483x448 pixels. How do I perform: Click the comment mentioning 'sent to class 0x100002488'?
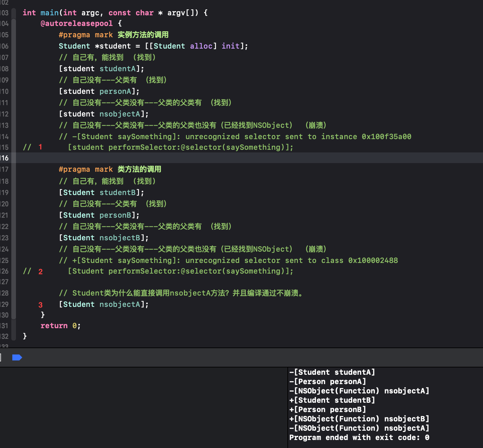click(x=229, y=260)
